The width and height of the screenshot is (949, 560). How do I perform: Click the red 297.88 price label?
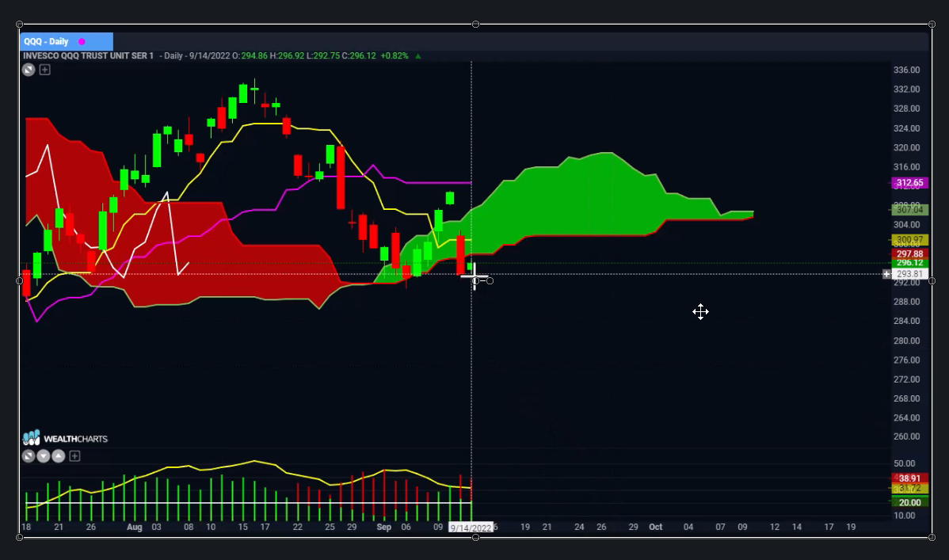pos(909,253)
